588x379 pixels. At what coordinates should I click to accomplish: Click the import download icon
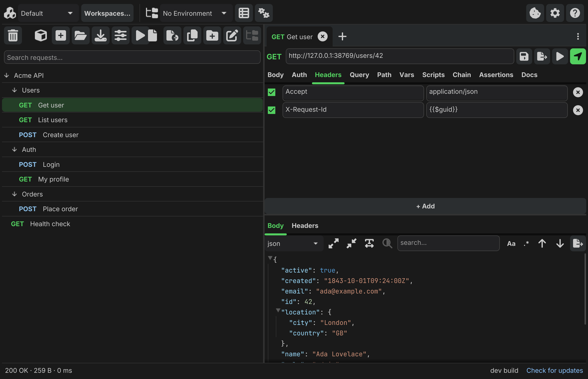click(100, 35)
